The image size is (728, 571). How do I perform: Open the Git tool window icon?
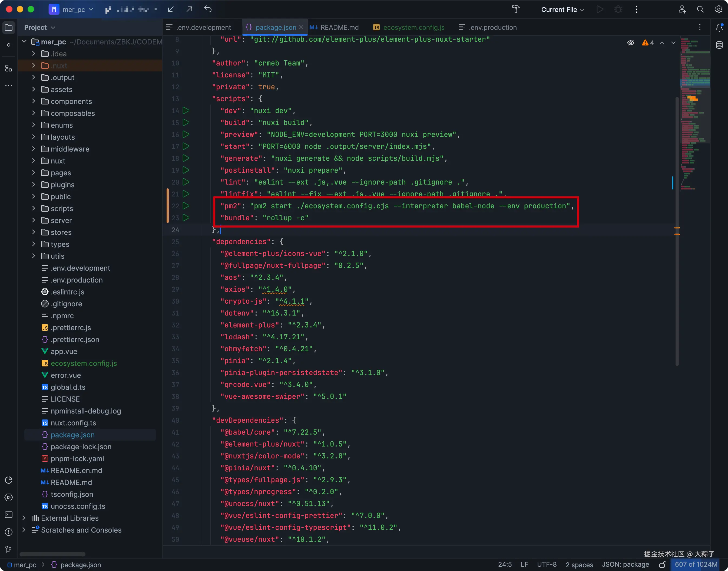pyautogui.click(x=9, y=549)
